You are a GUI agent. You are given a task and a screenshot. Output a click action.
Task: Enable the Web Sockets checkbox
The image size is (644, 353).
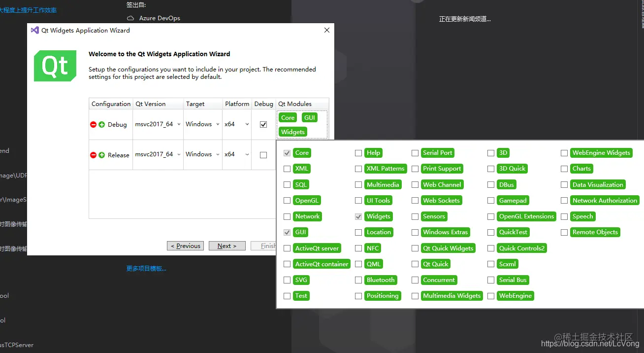click(x=415, y=201)
